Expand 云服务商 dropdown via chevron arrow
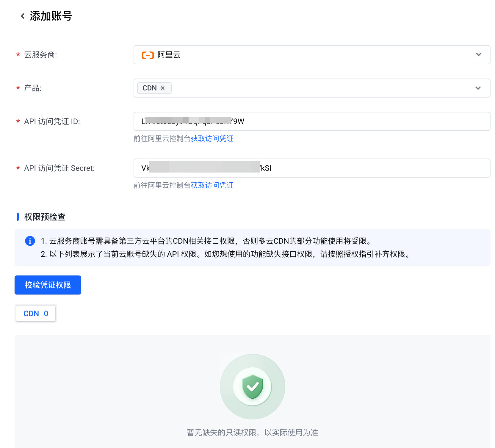 (478, 55)
